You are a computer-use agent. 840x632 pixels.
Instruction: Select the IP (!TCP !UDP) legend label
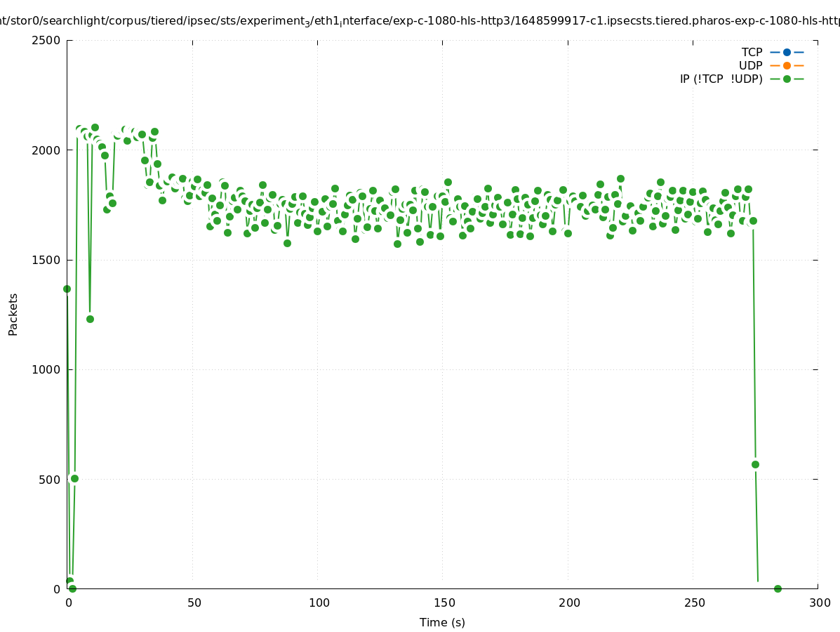pyautogui.click(x=721, y=79)
